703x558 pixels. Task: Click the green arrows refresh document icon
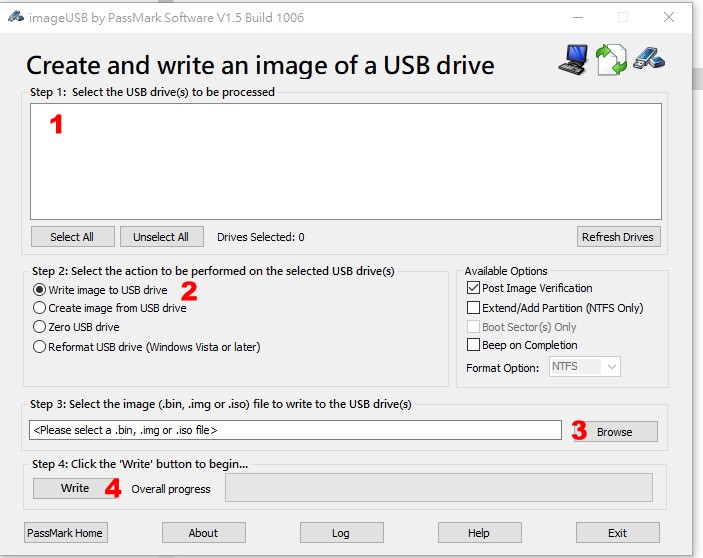(610, 61)
